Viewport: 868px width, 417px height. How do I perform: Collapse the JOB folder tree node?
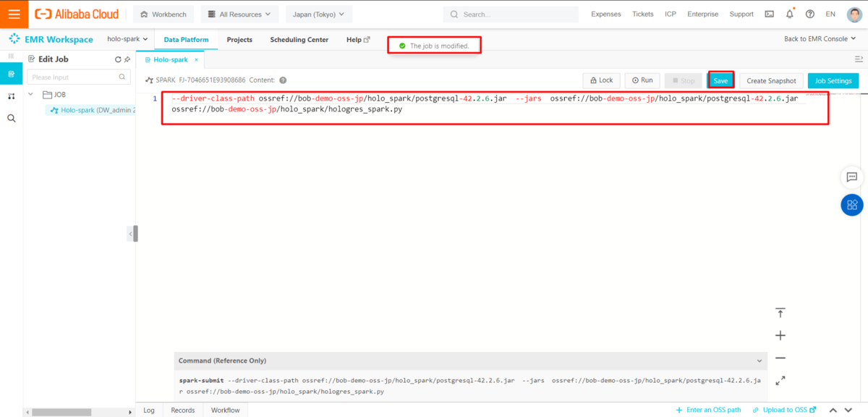(31, 94)
